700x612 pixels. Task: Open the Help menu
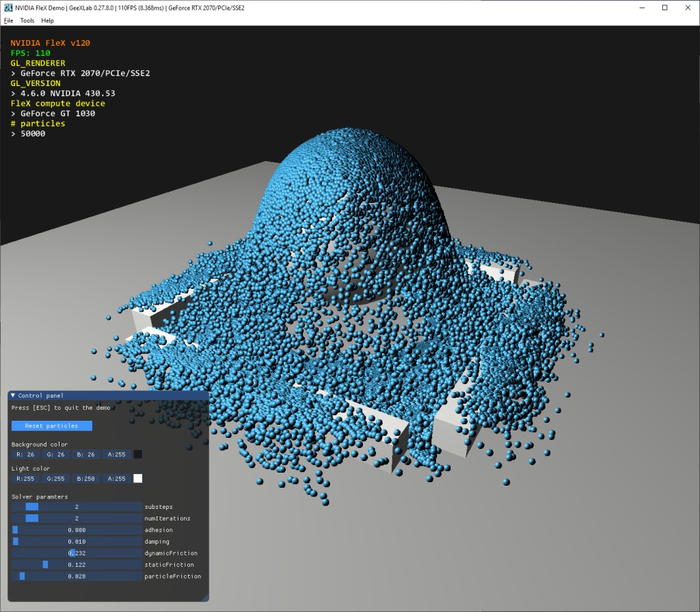pyautogui.click(x=47, y=20)
